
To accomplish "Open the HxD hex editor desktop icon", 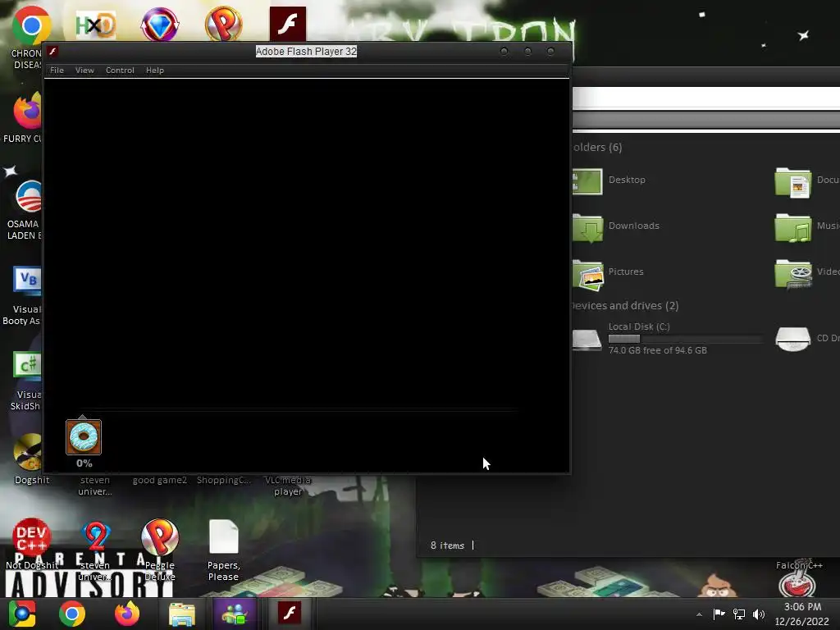I will [96, 24].
